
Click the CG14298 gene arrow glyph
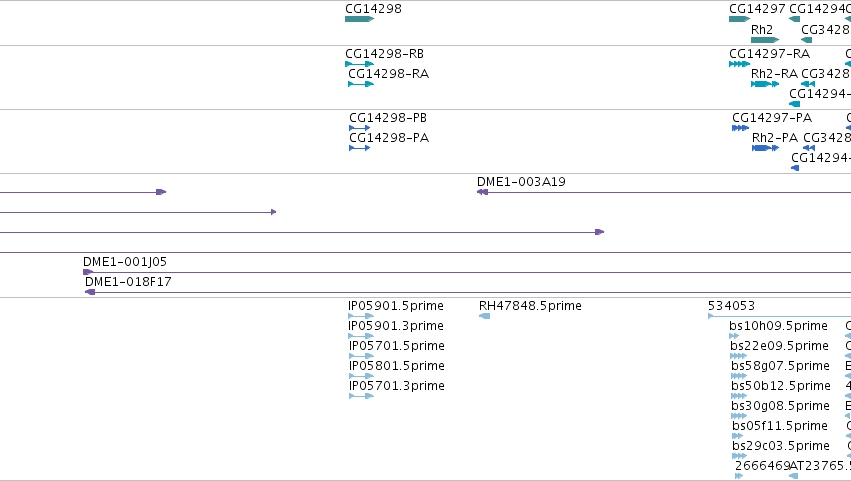click(x=359, y=19)
